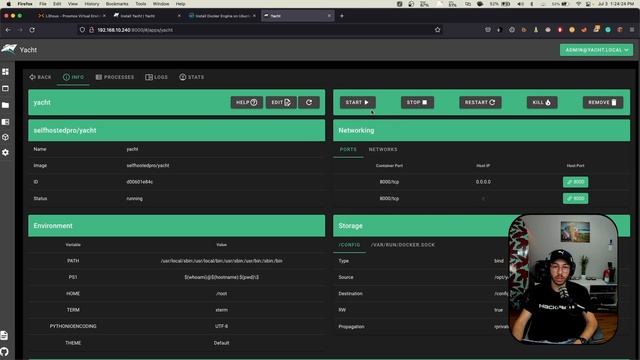Open the GitHub icon at sidebar bottom
Screen dimensions: 640x360
(4, 351)
